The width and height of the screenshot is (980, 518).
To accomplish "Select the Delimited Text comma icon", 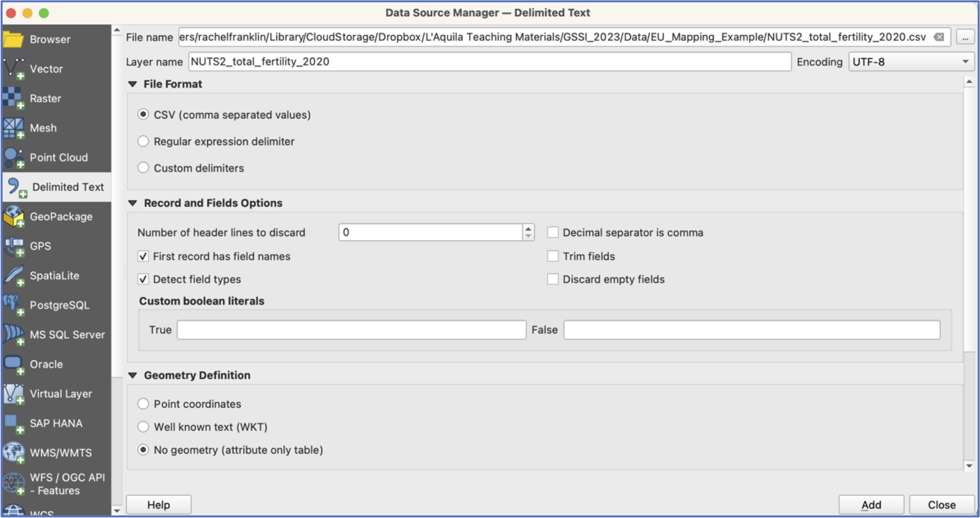I will tap(17, 187).
